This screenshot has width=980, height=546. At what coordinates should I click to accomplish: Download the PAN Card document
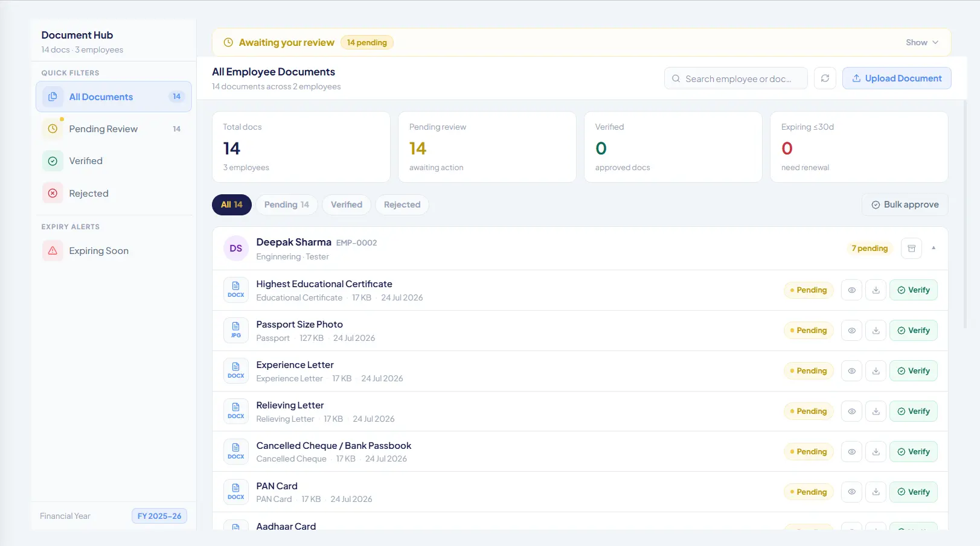876,492
